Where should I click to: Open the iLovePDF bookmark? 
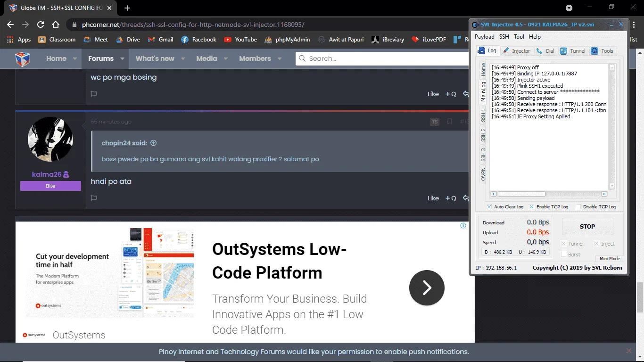click(x=429, y=40)
